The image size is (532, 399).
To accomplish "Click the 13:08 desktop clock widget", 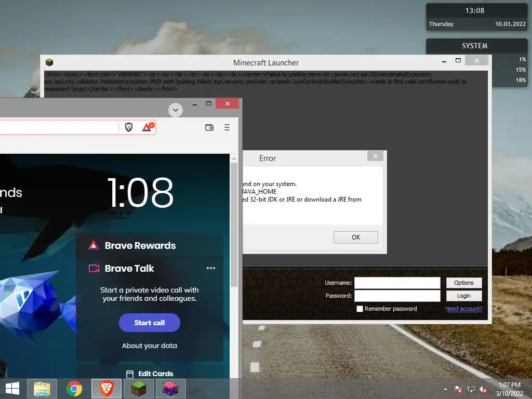I will coord(475,10).
